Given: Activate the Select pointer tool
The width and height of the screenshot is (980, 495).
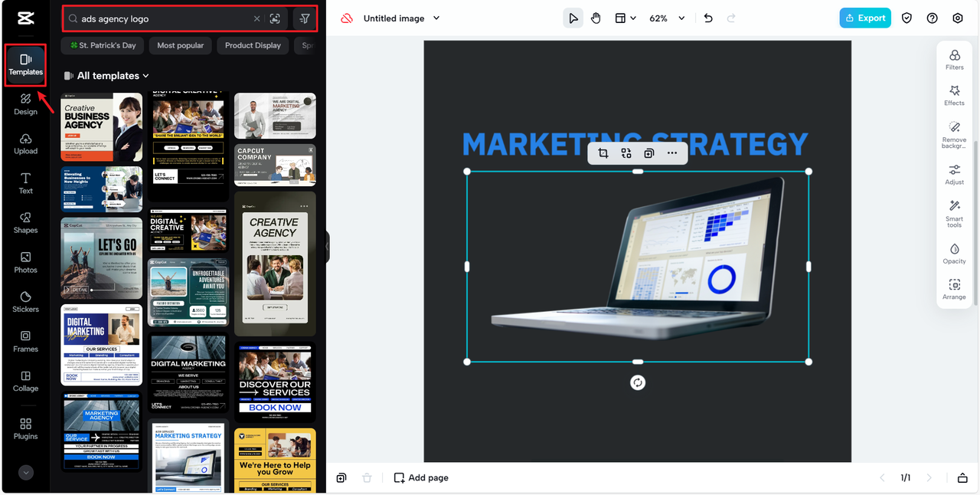Looking at the screenshot, I should click(573, 18).
